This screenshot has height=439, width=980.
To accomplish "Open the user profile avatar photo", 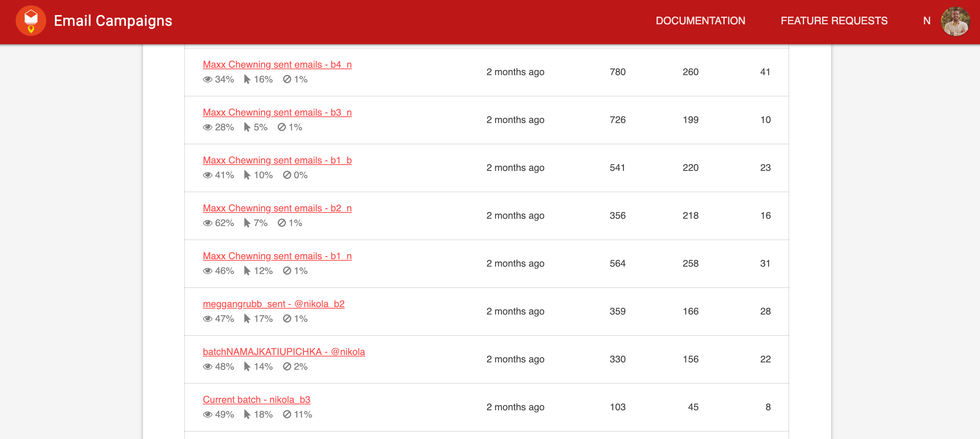I will click(955, 21).
